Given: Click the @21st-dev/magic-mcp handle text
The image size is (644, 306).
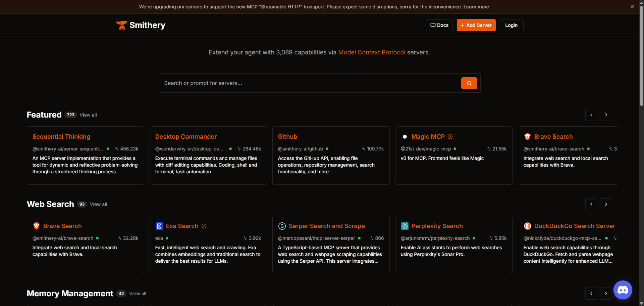Looking at the screenshot, I should pos(426,149).
